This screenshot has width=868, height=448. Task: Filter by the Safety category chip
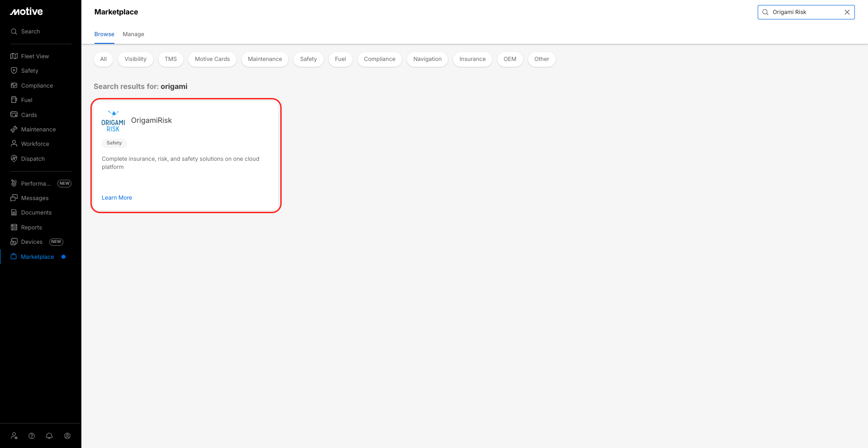tap(308, 59)
